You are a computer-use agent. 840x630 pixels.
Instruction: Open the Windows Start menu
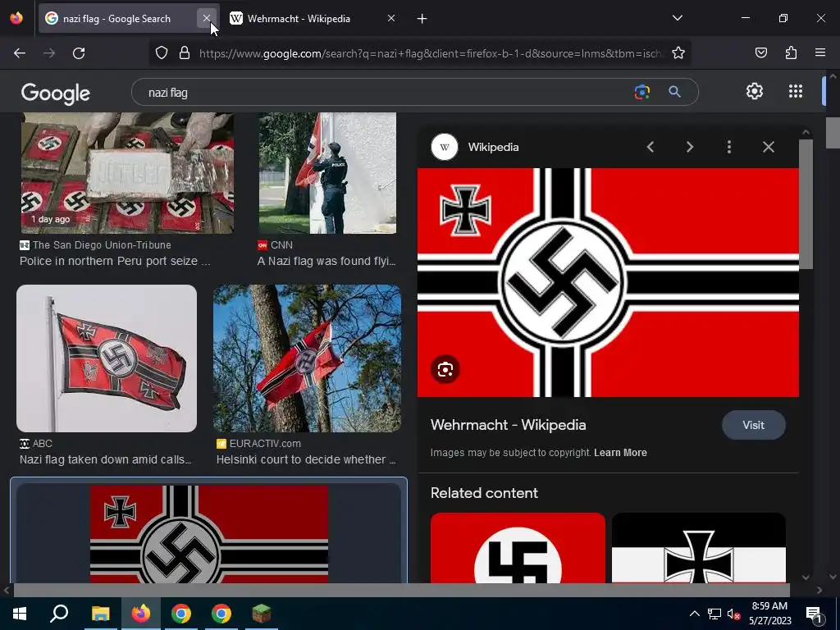(x=20, y=614)
